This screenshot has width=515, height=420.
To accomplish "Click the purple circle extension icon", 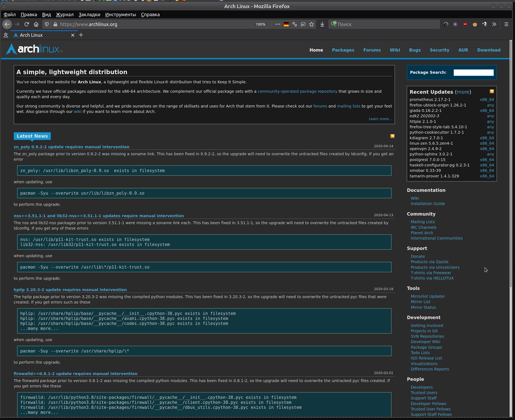I will 455,24.
